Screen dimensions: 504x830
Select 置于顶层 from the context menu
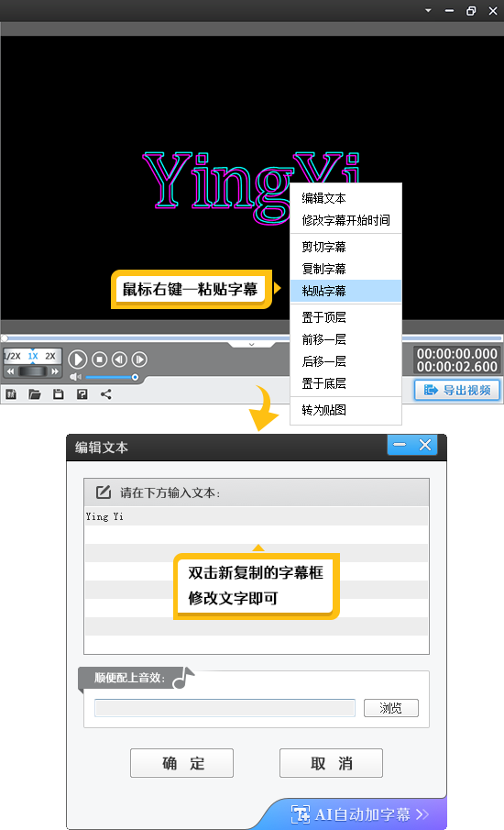pos(345,317)
